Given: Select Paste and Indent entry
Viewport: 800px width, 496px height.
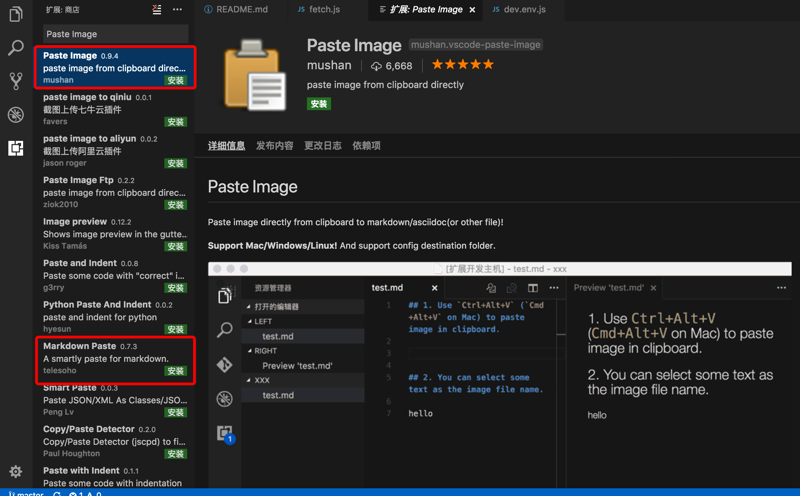Looking at the screenshot, I should point(115,275).
